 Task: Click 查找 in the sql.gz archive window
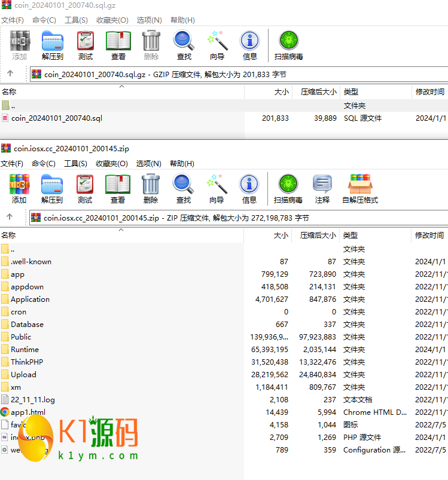pos(184,45)
